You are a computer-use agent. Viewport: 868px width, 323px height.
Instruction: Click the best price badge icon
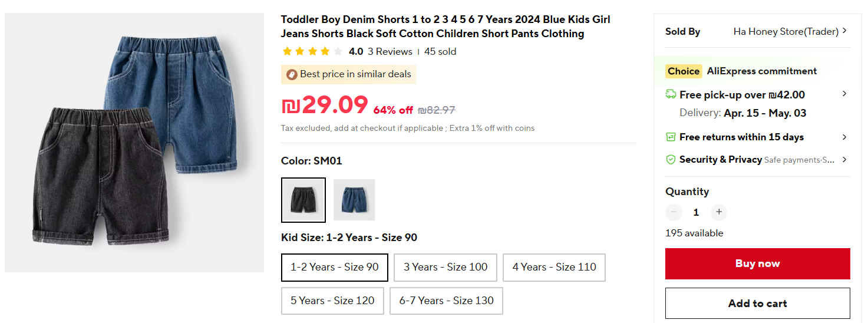coord(292,74)
